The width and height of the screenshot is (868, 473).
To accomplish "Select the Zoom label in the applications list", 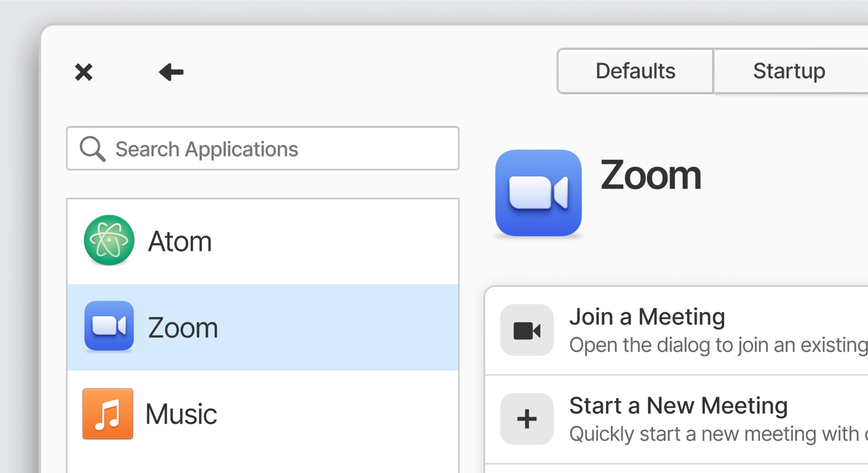I will [x=183, y=328].
